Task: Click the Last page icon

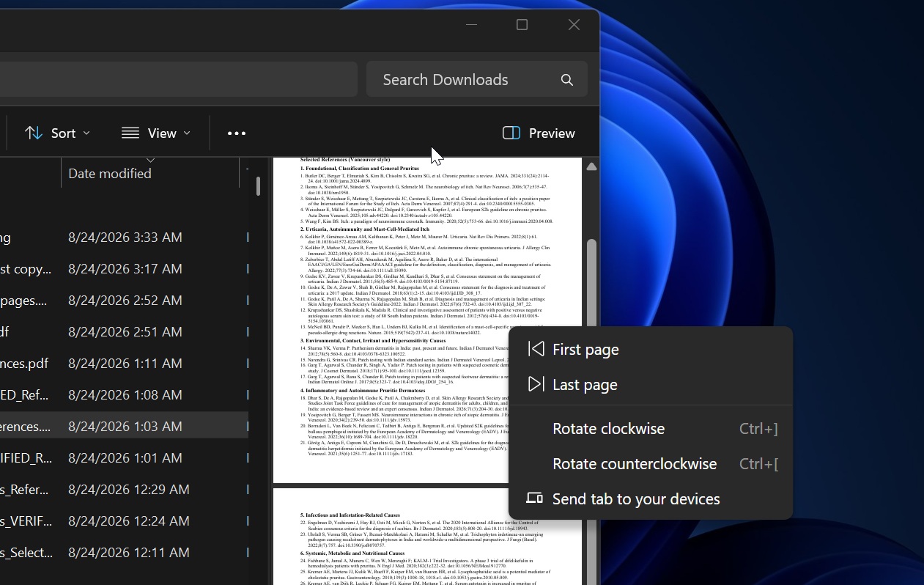Action: [x=536, y=384]
